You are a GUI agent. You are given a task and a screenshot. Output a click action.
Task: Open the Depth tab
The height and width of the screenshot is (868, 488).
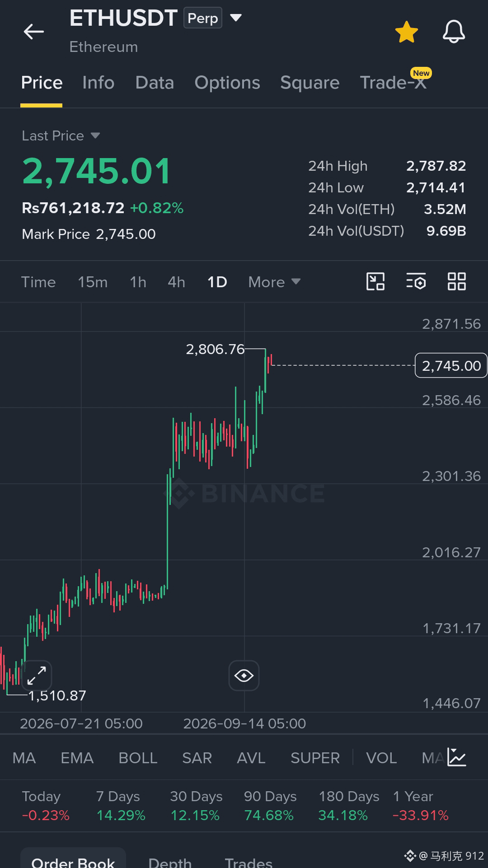coord(170,862)
